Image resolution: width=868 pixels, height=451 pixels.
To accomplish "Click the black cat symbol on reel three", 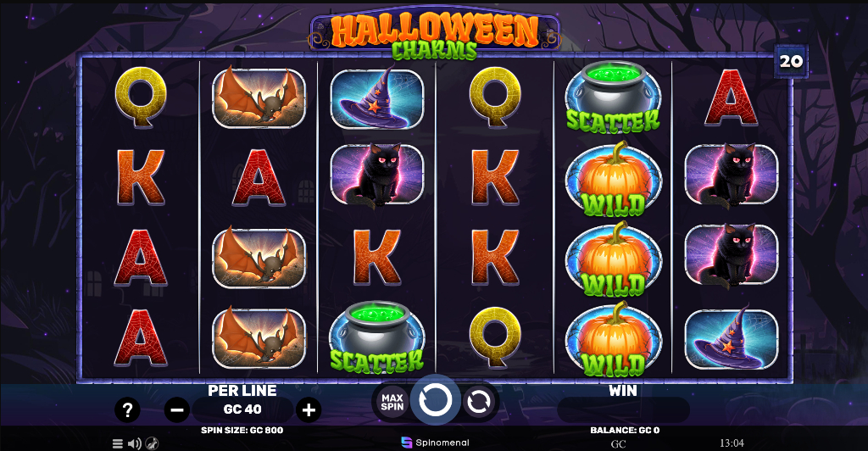I will tap(376, 176).
